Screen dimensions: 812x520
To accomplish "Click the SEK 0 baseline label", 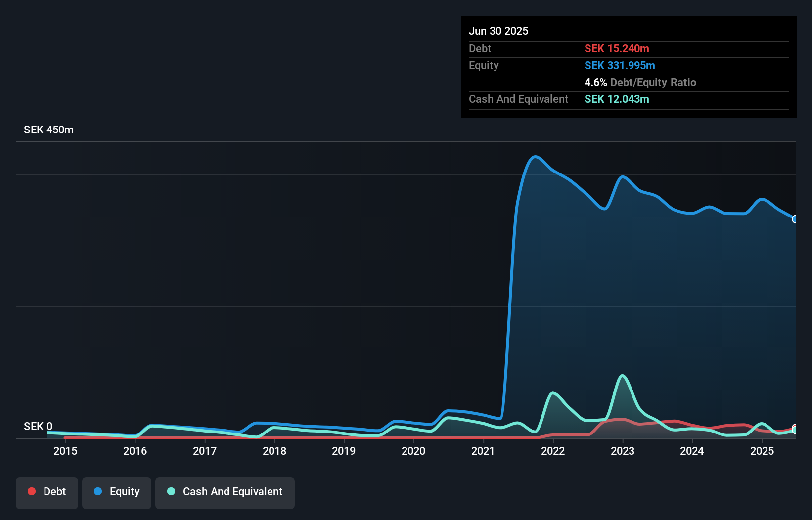I will tap(37, 426).
